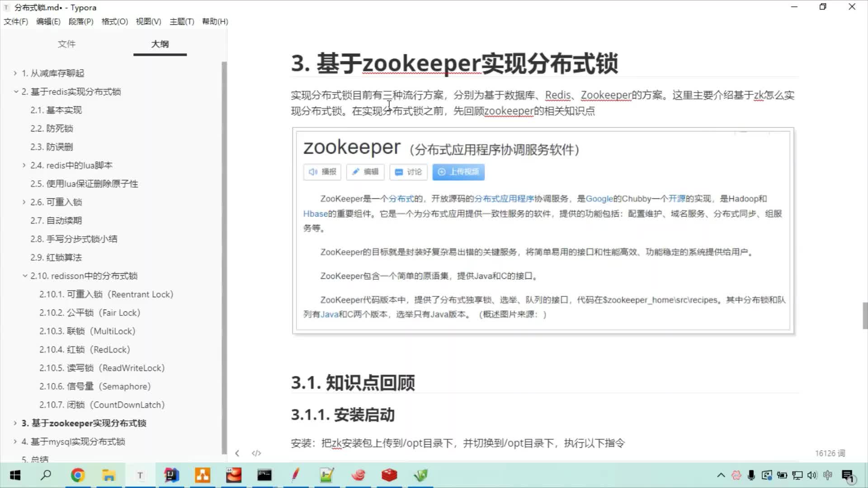Click the pink flower-shaped tray icon
Screen dimensions: 868x488
click(x=736, y=475)
